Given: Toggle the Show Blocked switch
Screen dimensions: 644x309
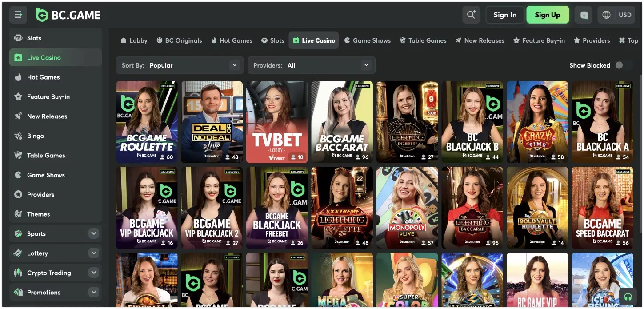Looking at the screenshot, I should pos(623,65).
